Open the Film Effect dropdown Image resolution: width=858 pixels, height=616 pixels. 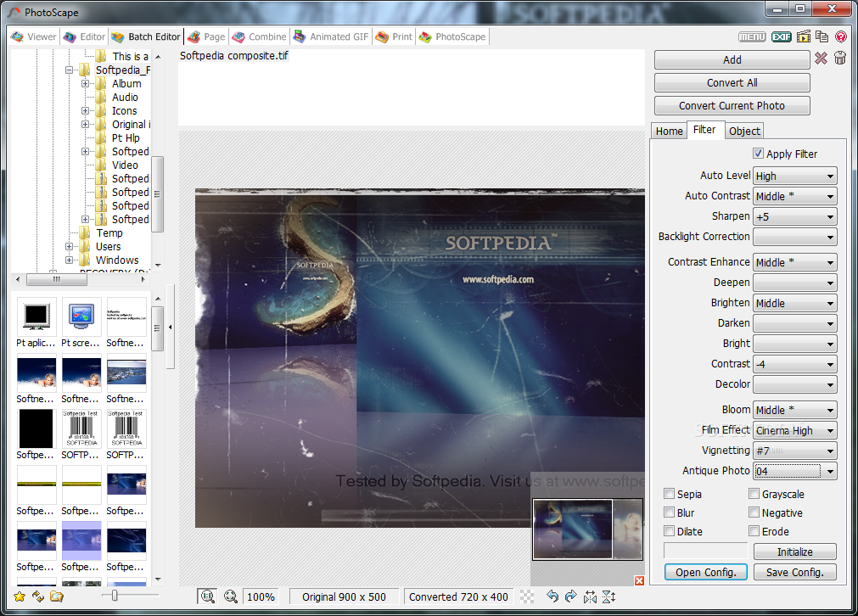(x=795, y=430)
